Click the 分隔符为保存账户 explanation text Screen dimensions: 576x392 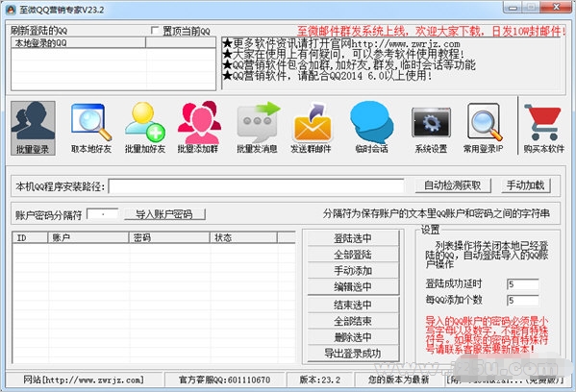pyautogui.click(x=437, y=213)
